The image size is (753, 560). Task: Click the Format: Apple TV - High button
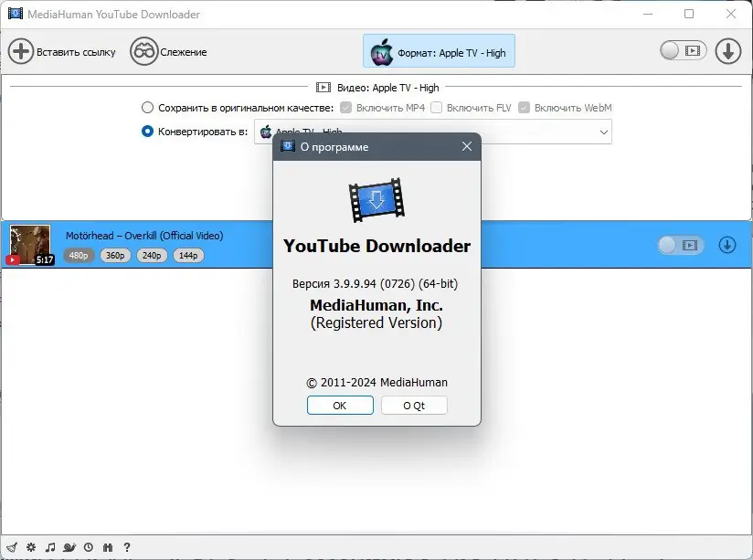pos(439,51)
